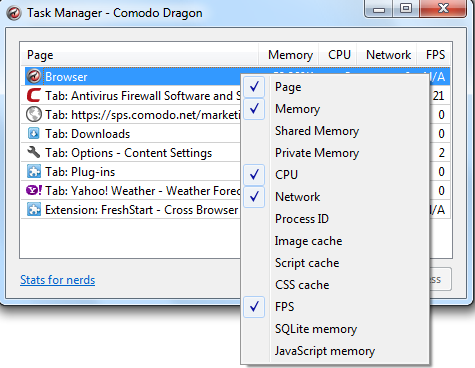
Task: Click the Downloads tab's arrow icon
Action: pos(34,133)
